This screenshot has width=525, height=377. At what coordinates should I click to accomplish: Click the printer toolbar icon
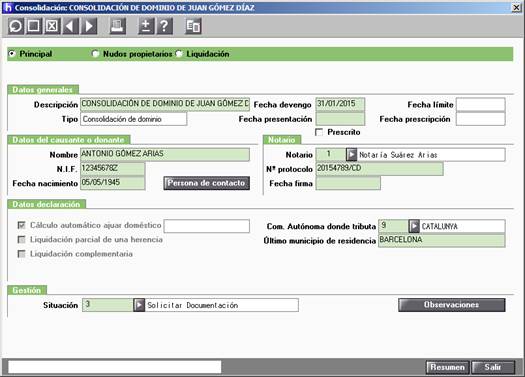click(x=118, y=26)
